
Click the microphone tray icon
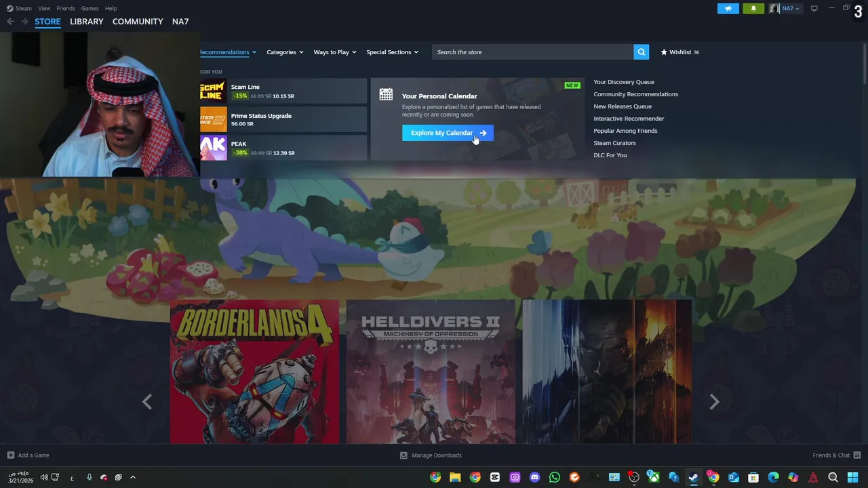(89, 477)
